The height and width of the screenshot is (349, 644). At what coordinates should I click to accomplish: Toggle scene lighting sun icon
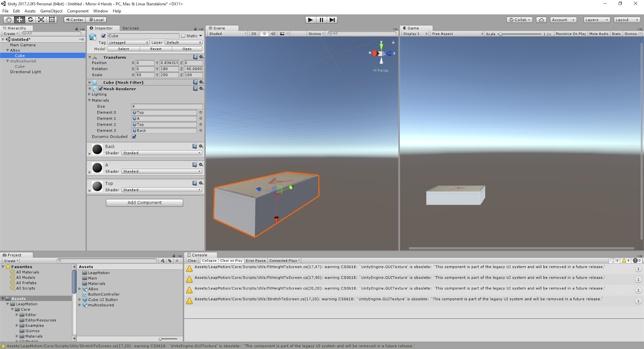pyautogui.click(x=264, y=34)
